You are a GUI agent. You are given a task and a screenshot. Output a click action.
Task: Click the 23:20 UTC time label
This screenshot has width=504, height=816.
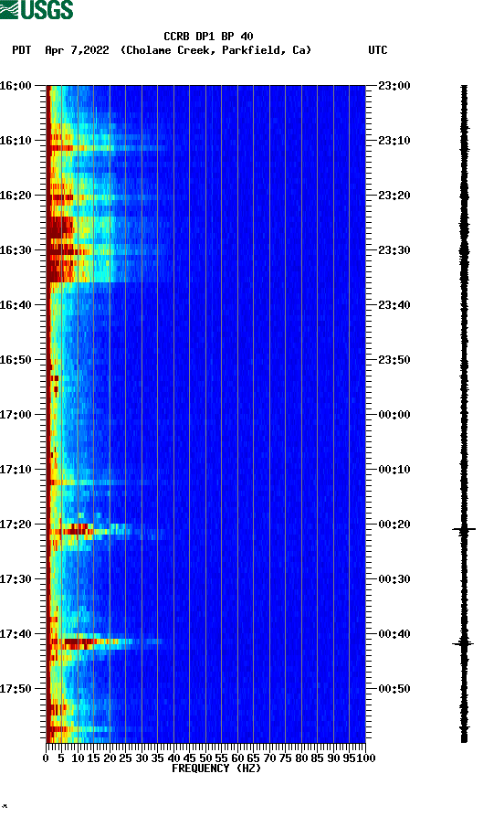(x=394, y=196)
